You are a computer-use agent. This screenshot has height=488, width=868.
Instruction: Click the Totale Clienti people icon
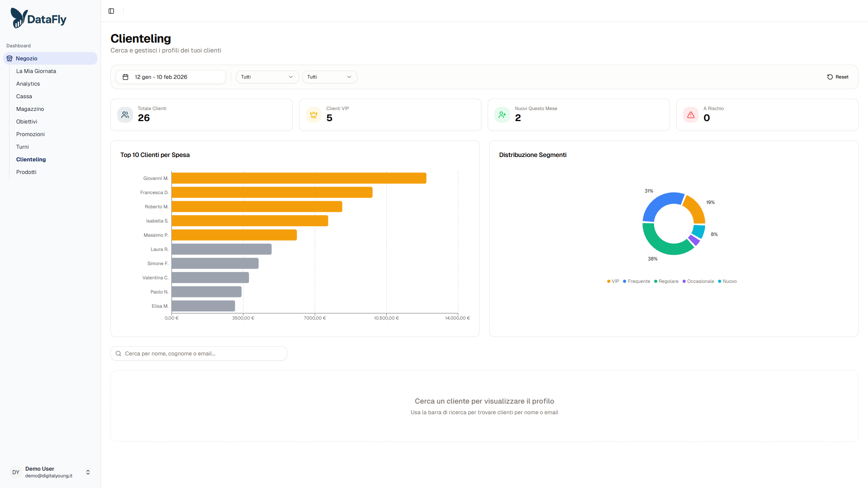125,115
